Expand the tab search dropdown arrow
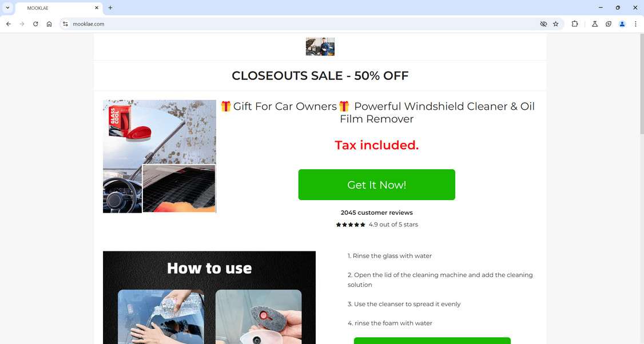644x344 pixels. pos(7,8)
